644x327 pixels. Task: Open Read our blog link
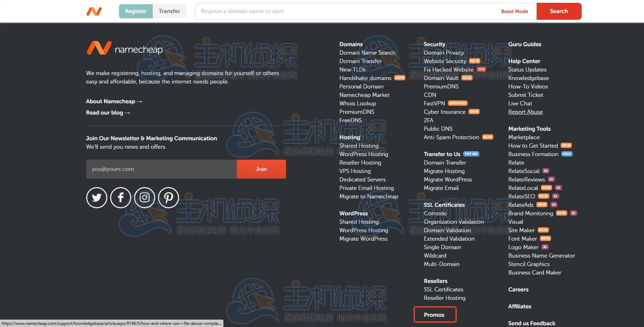[x=108, y=113]
